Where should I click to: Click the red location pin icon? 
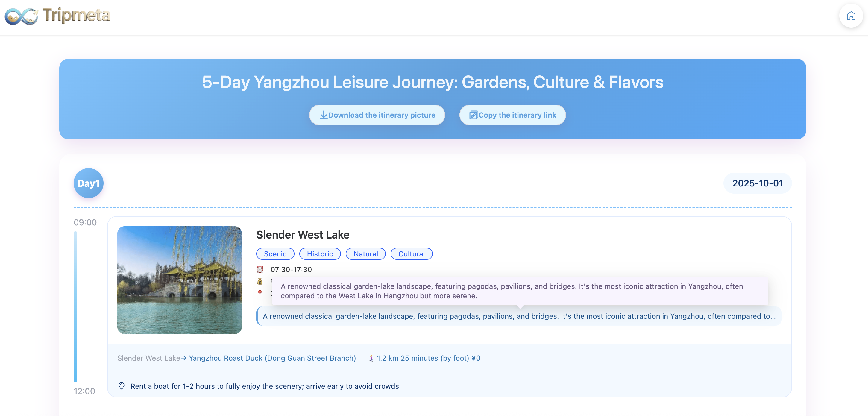[x=260, y=293]
